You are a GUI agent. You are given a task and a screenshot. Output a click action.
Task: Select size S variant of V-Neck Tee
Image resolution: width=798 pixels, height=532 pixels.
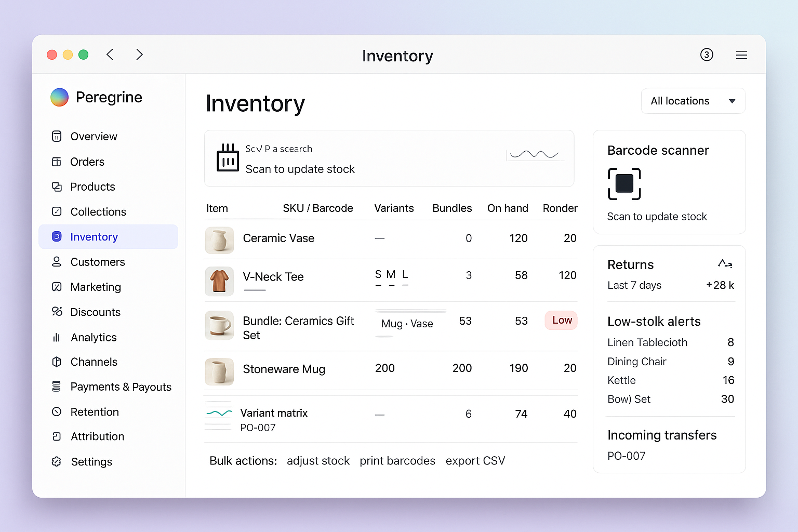click(x=378, y=274)
